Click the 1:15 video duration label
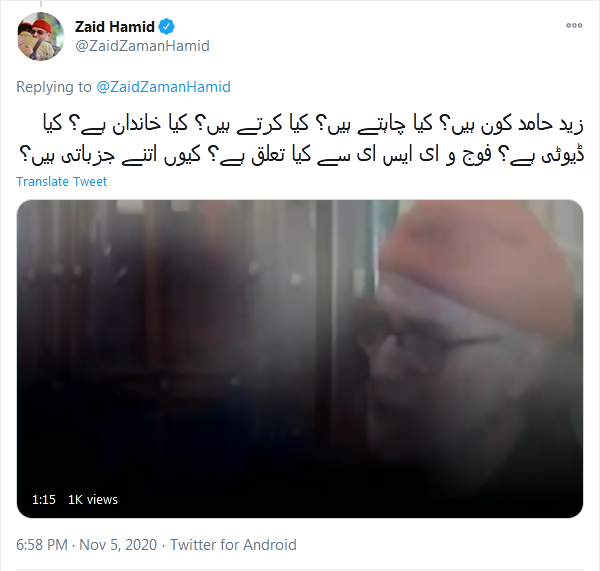Screen dimensions: 600x571 click(x=44, y=499)
